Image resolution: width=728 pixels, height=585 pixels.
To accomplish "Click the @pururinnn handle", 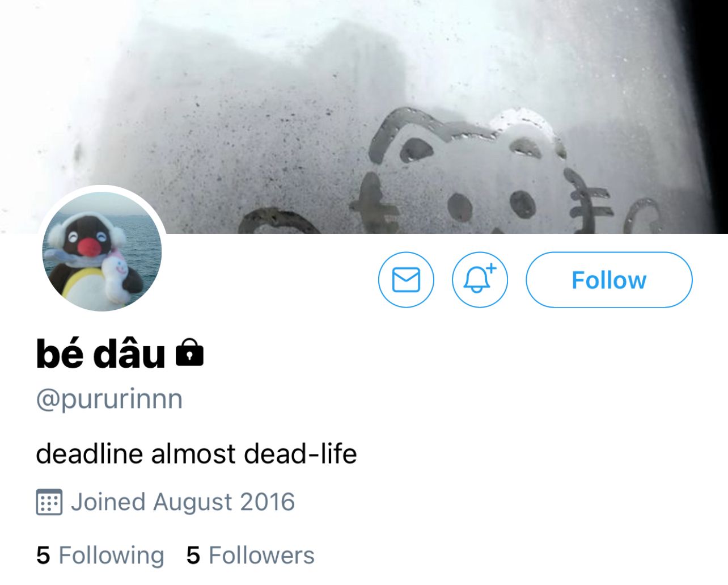I will [109, 399].
